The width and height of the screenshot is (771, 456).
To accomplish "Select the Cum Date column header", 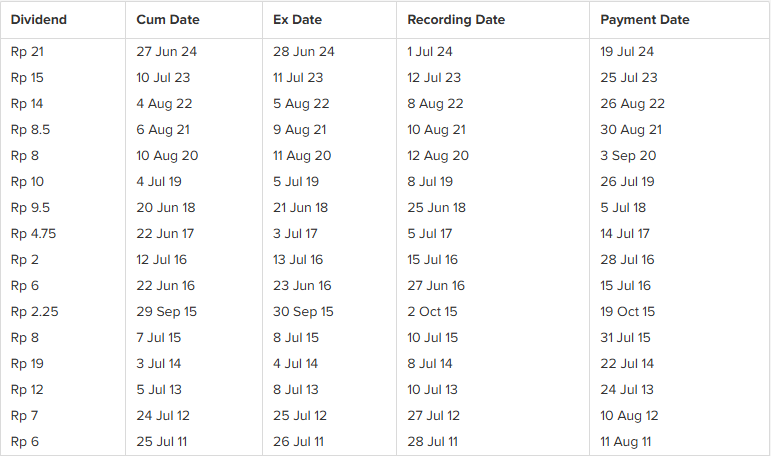I will (x=167, y=20).
